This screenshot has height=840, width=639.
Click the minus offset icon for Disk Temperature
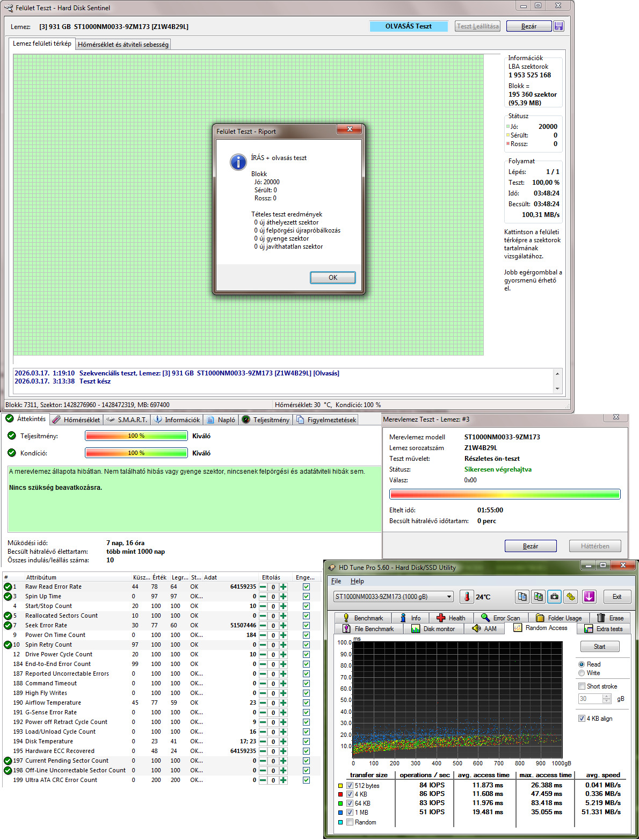coord(263,742)
